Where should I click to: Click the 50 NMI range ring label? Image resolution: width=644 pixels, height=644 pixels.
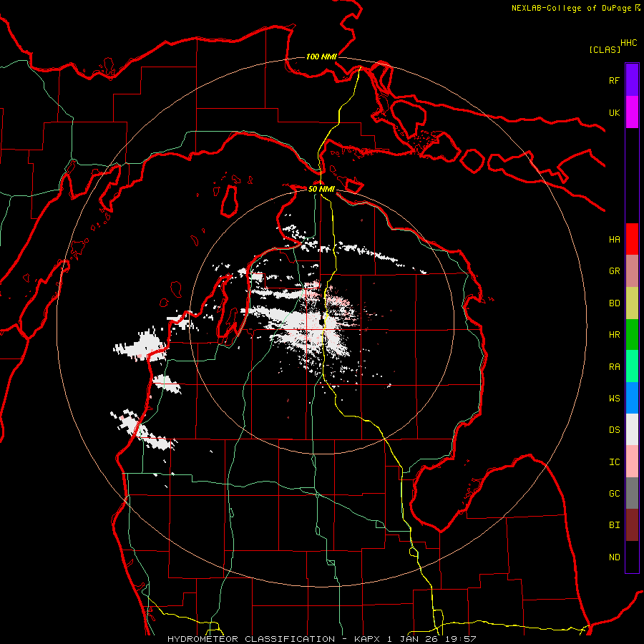click(x=321, y=189)
